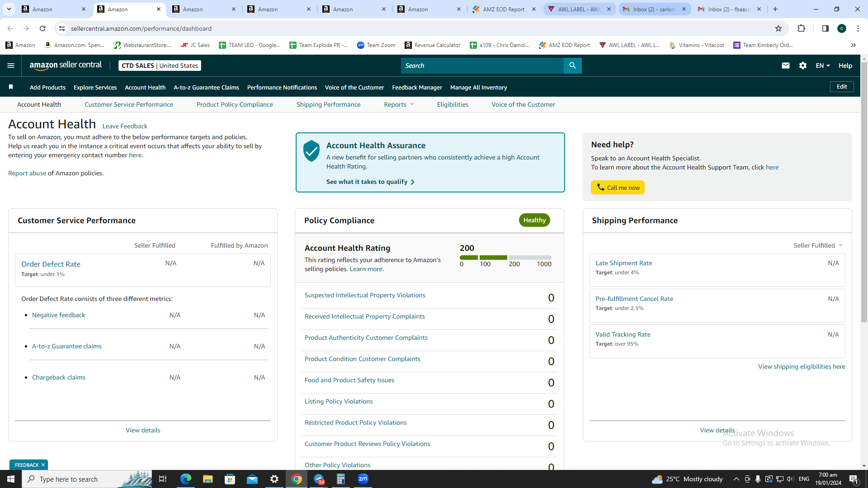Click the Seller Central Search field
The width and height of the screenshot is (868, 488).
tap(482, 66)
